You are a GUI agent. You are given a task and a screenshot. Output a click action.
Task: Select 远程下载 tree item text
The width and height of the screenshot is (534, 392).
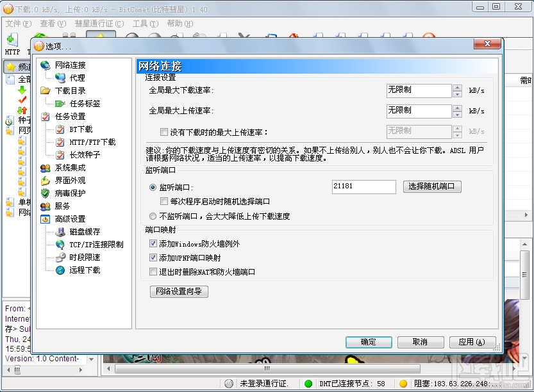click(x=85, y=270)
